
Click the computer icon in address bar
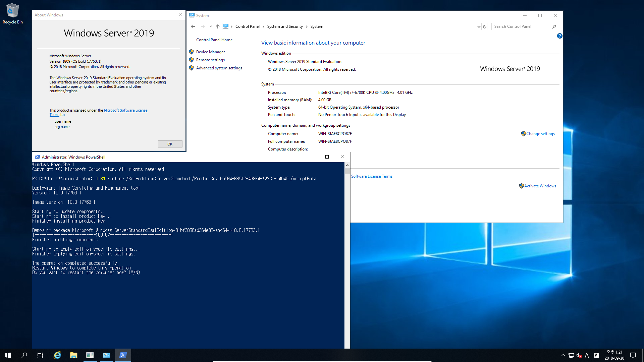226,26
